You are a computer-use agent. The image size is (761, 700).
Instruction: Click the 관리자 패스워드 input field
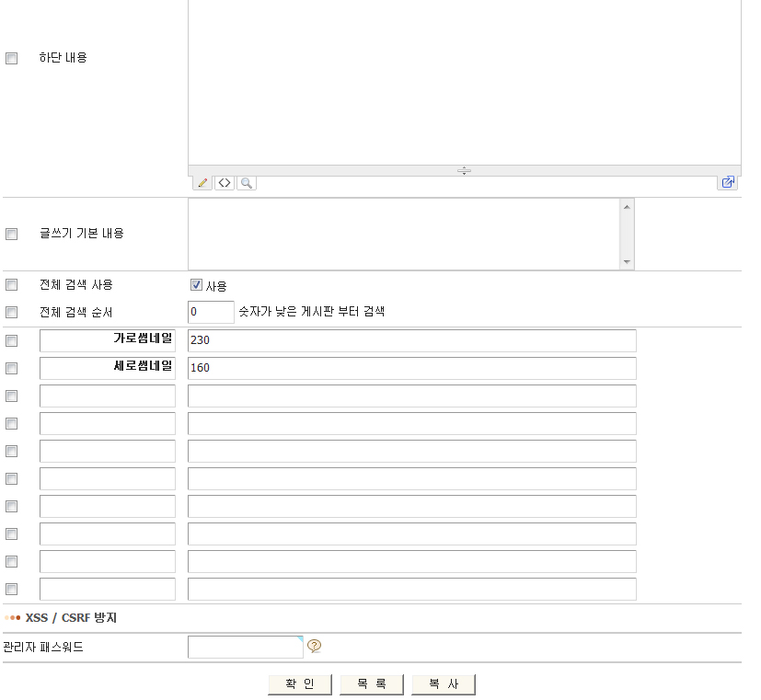point(245,648)
